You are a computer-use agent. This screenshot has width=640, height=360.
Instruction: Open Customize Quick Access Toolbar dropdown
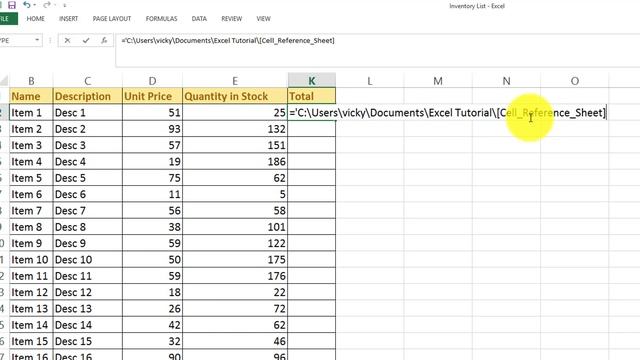coord(65,5)
